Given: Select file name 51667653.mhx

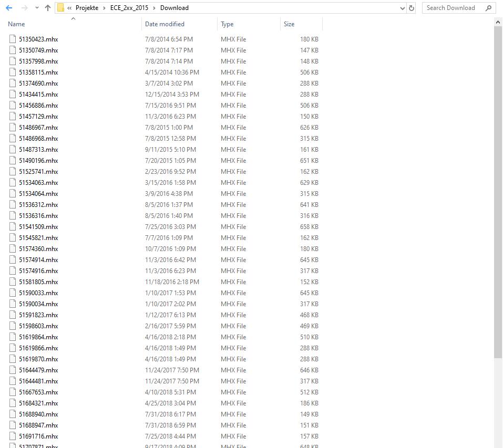Looking at the screenshot, I should (38, 392).
